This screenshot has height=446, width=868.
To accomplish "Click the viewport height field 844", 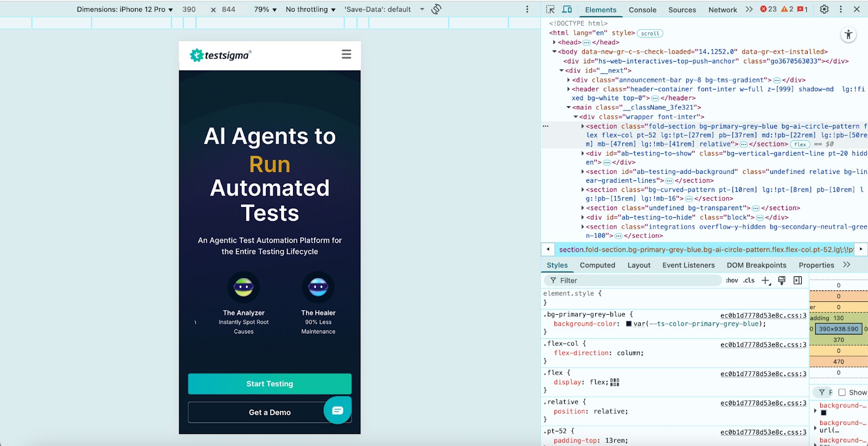I will pos(229,9).
